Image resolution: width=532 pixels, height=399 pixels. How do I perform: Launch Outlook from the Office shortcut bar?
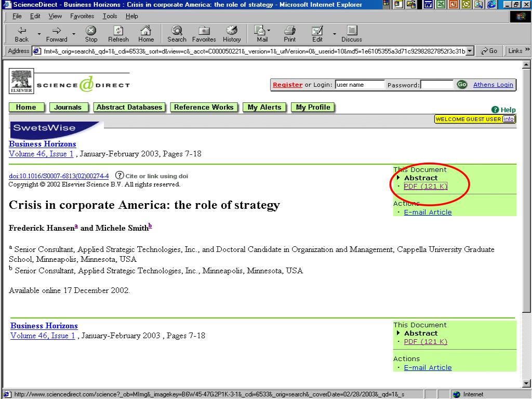coord(466,4)
